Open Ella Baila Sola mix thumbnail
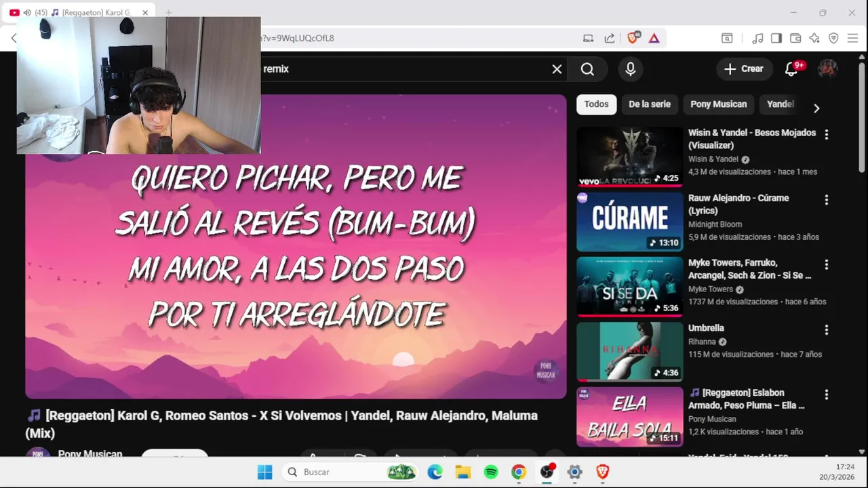 point(630,417)
